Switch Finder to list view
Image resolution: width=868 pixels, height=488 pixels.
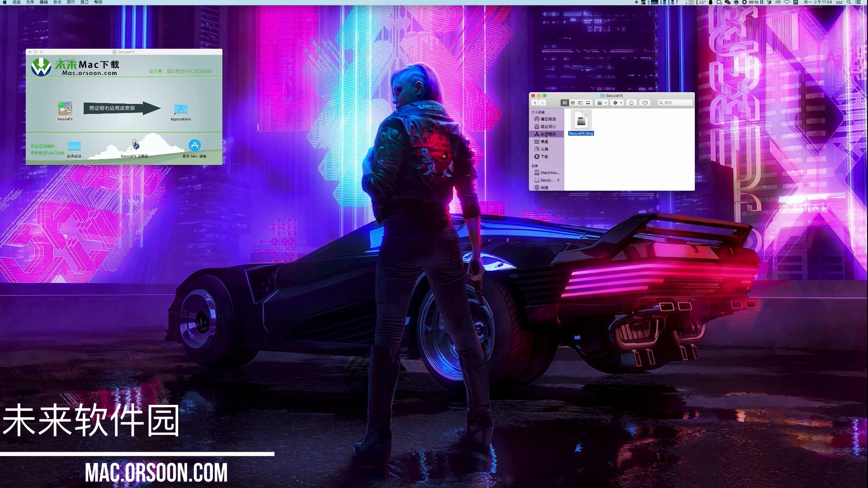click(x=572, y=103)
